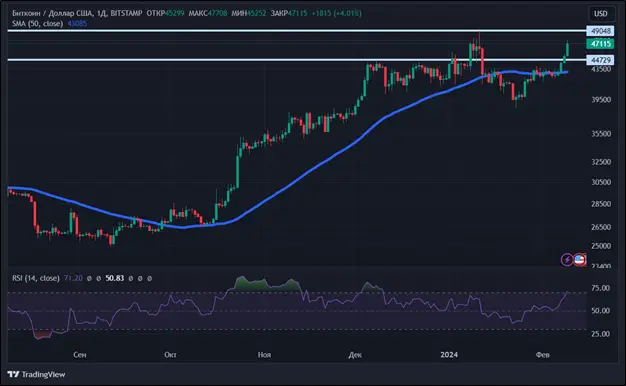626x386 pixels.
Task: Select the SMA (50, close) indicator legend
Action: [x=38, y=24]
